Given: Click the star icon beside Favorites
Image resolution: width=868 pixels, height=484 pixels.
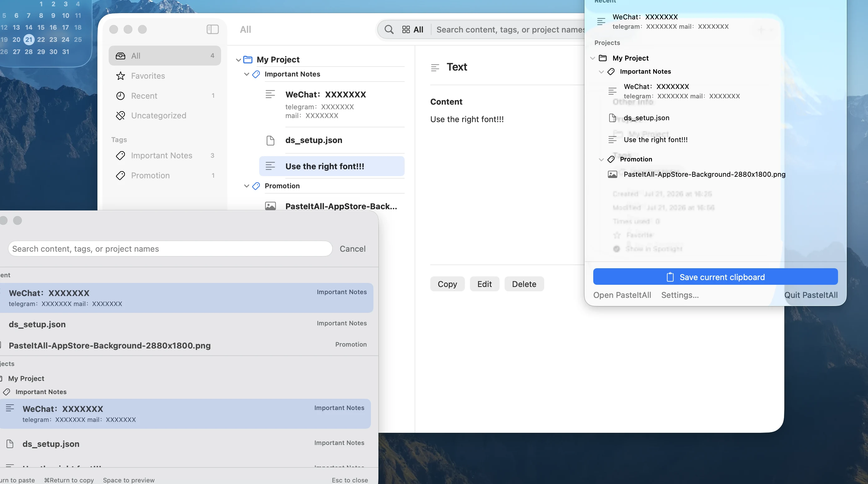Looking at the screenshot, I should click(120, 76).
